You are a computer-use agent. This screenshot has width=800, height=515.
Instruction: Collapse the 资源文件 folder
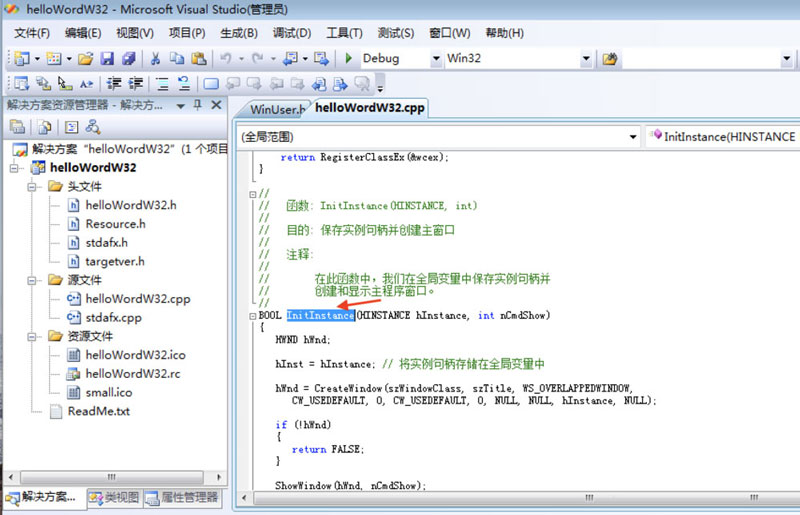click(x=32, y=336)
